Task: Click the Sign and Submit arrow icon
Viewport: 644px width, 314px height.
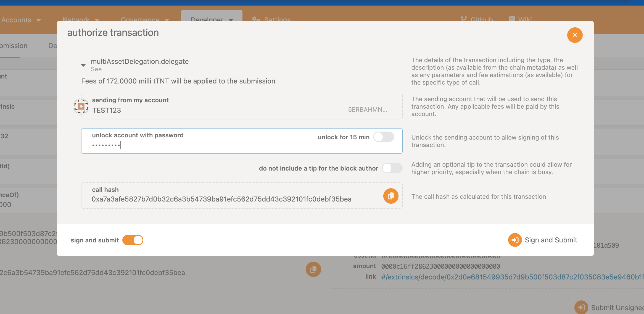Action: point(515,240)
